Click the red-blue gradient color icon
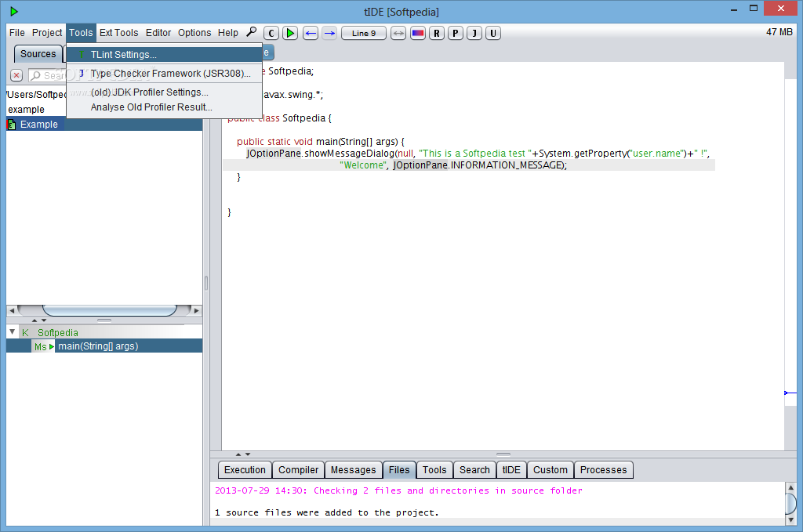This screenshot has height=532, width=803. click(x=418, y=33)
